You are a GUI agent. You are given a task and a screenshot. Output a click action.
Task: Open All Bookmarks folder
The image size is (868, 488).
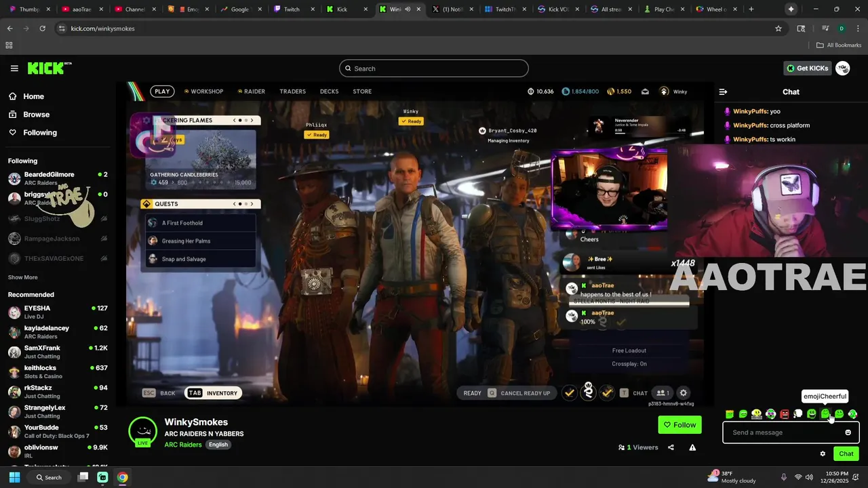point(839,45)
